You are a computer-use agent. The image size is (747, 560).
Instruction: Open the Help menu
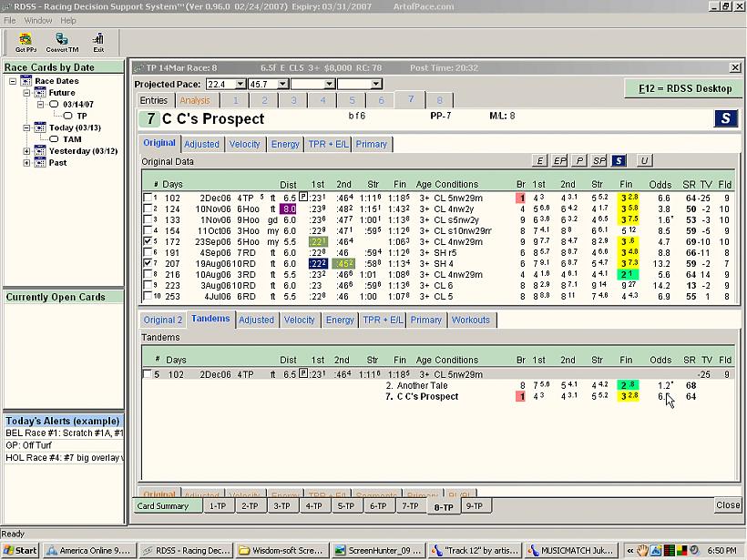pyautogui.click(x=67, y=20)
